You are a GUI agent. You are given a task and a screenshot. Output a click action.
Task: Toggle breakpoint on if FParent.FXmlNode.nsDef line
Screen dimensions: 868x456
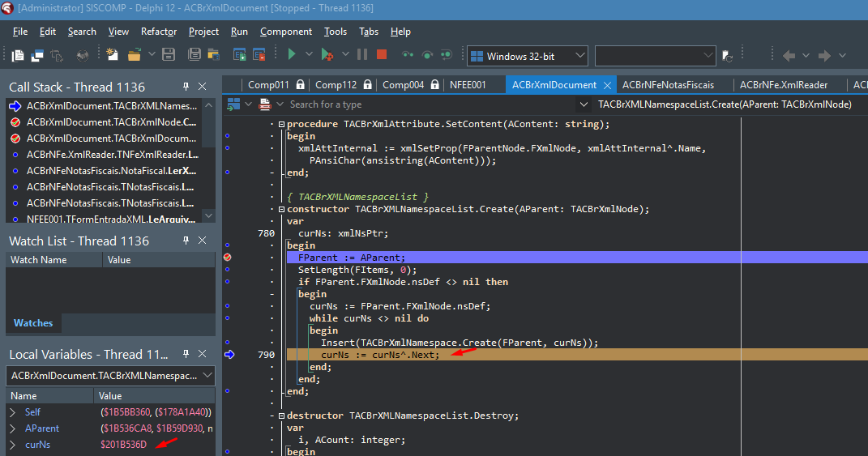tap(228, 282)
